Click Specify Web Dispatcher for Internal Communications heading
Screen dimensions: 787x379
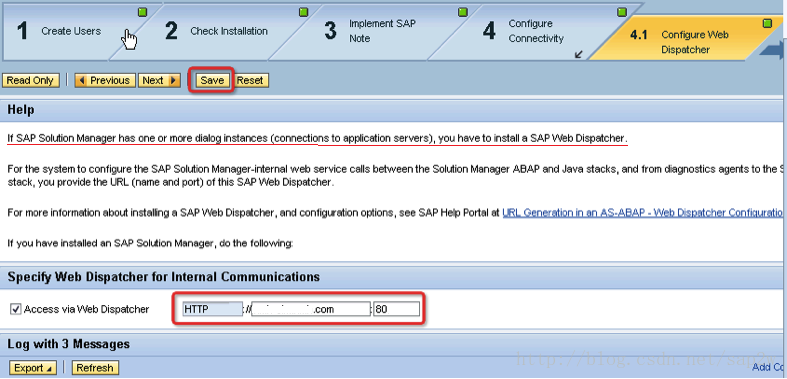164,277
